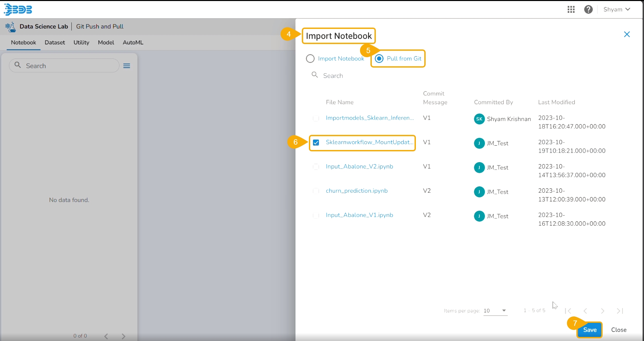Focus the notebook list Search field
This screenshot has width=644, height=341.
tap(64, 66)
